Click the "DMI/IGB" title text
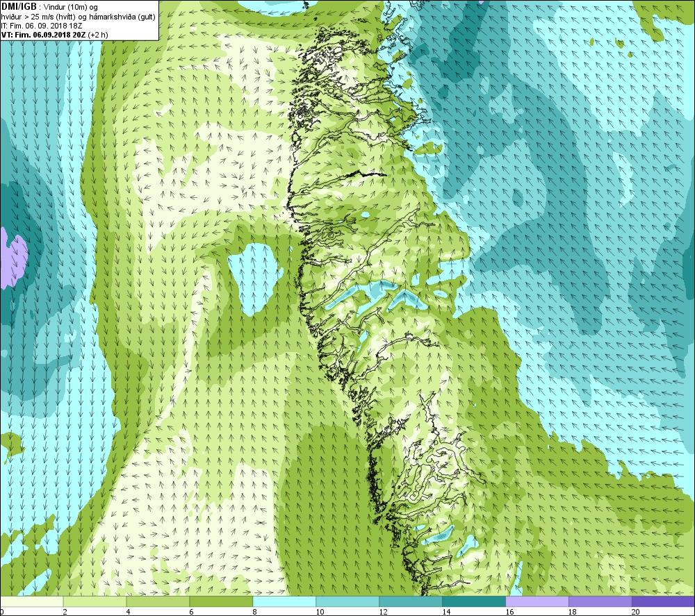 tap(19, 7)
